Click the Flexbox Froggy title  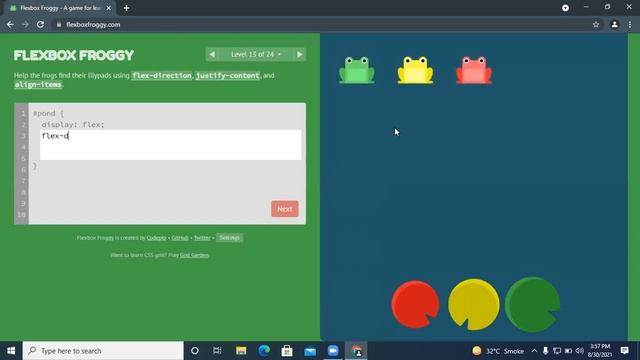(x=74, y=56)
